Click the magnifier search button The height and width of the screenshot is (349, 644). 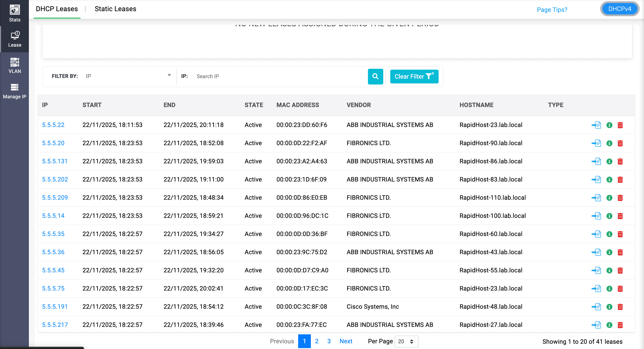pos(375,77)
